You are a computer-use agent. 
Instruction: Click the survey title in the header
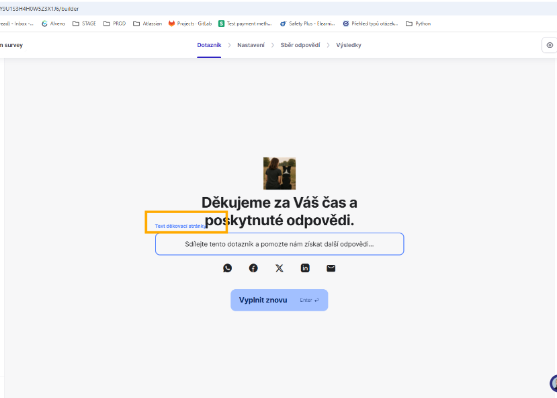11,45
